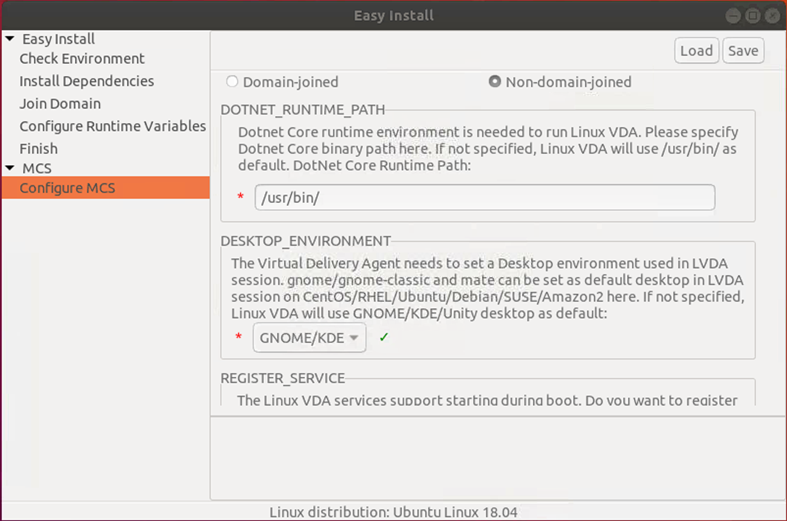
Task: Close the Easy Install window
Action: click(774, 16)
